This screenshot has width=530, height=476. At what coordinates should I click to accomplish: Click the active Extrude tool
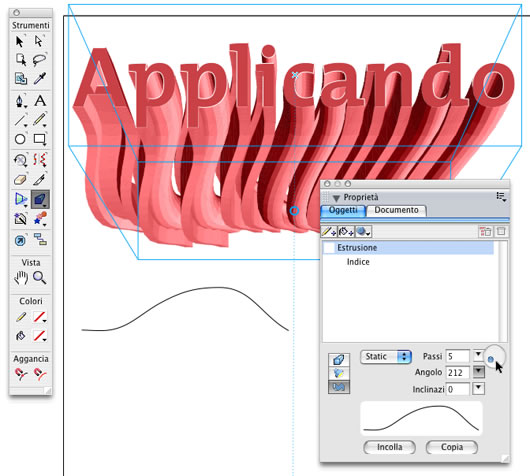click(40, 199)
